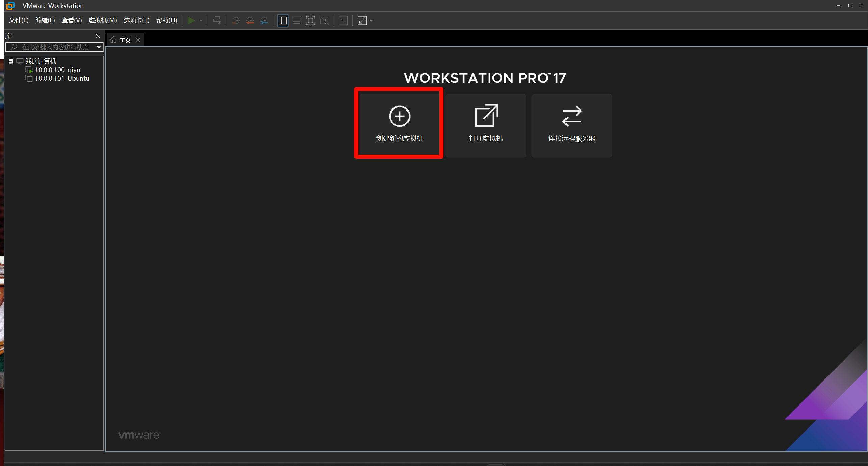Collapse the 我的计算机 tree node
The height and width of the screenshot is (466, 868).
click(x=11, y=61)
